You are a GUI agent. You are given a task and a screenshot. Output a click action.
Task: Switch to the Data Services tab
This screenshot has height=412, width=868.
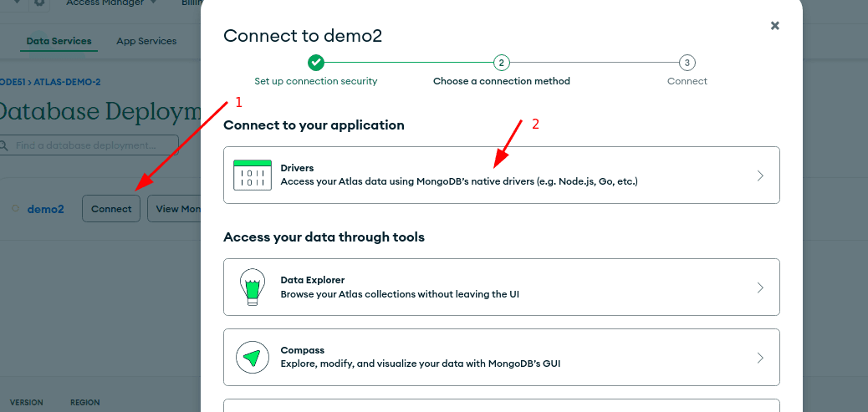click(x=59, y=41)
